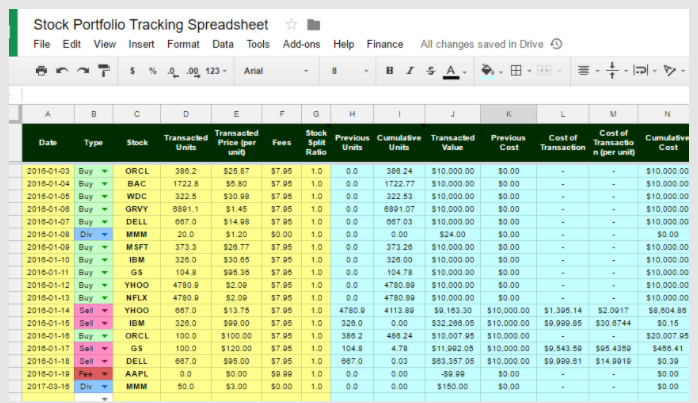Click the 'All changes saved in Drive' text
This screenshot has width=698, height=403.
click(x=482, y=44)
